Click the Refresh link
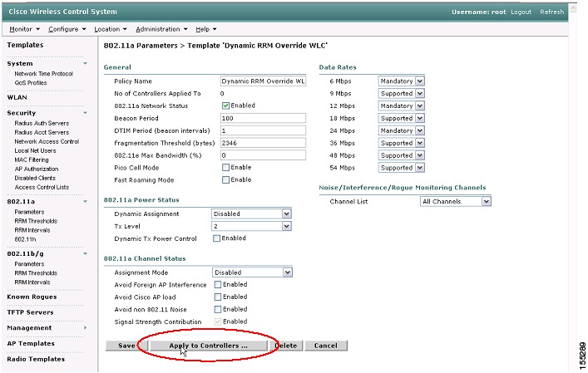The height and width of the screenshot is (373, 588). point(551,12)
